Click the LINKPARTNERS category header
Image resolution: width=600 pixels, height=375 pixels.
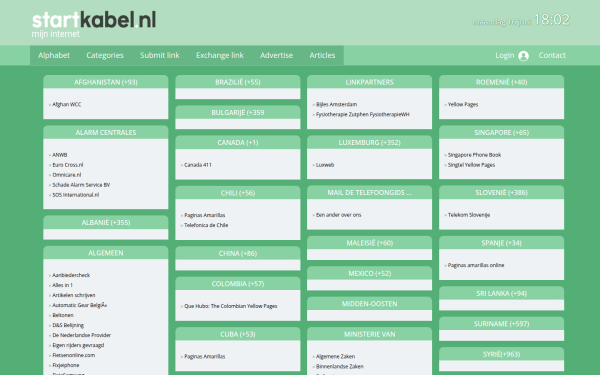(369, 82)
